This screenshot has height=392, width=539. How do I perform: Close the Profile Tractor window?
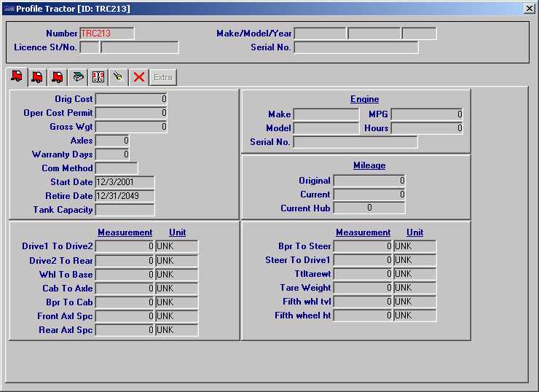(530, 8)
